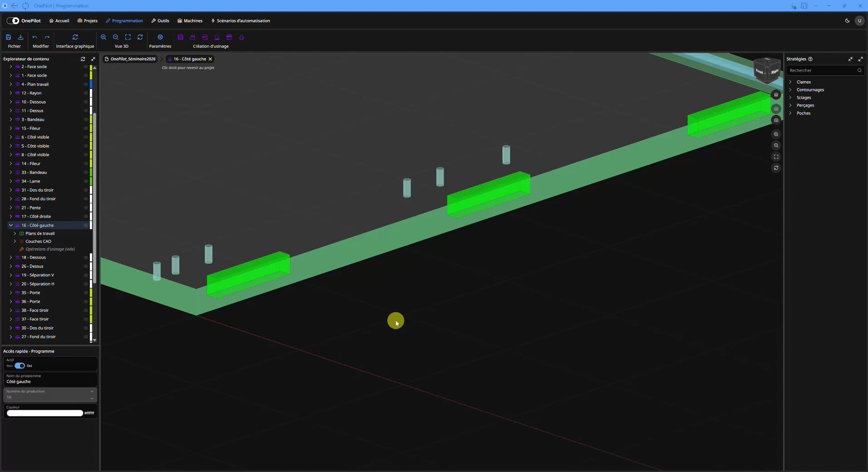Reset rotation with viewport side refresh button
Screen dimensions: 868x472
click(776, 168)
